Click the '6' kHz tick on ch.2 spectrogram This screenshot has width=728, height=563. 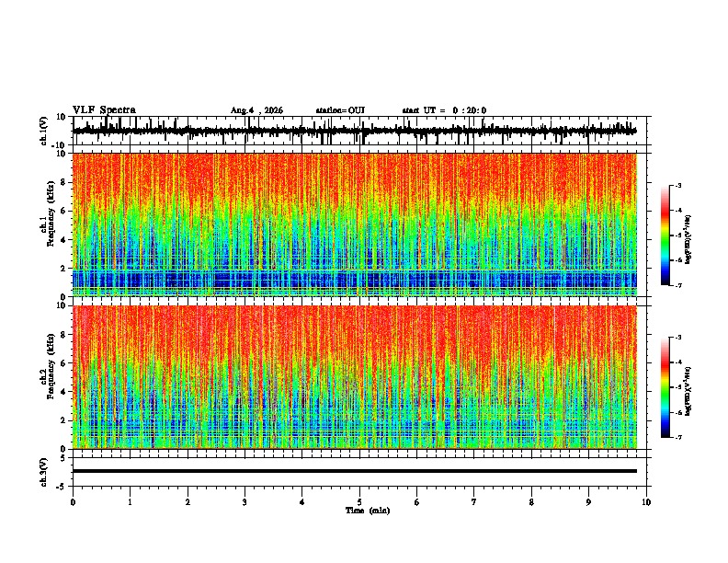coord(64,362)
